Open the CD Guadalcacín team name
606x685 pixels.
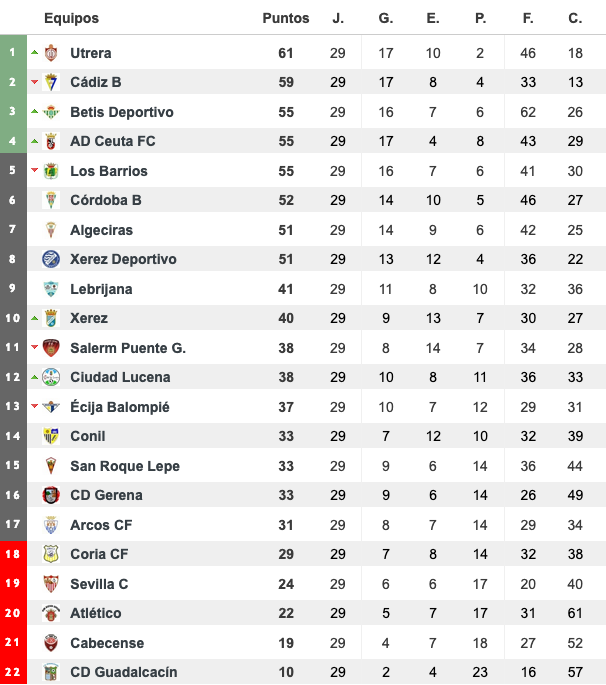tap(124, 672)
